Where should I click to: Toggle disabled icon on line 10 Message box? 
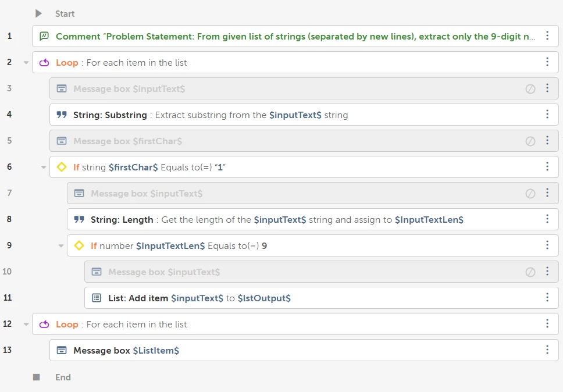tap(530, 272)
